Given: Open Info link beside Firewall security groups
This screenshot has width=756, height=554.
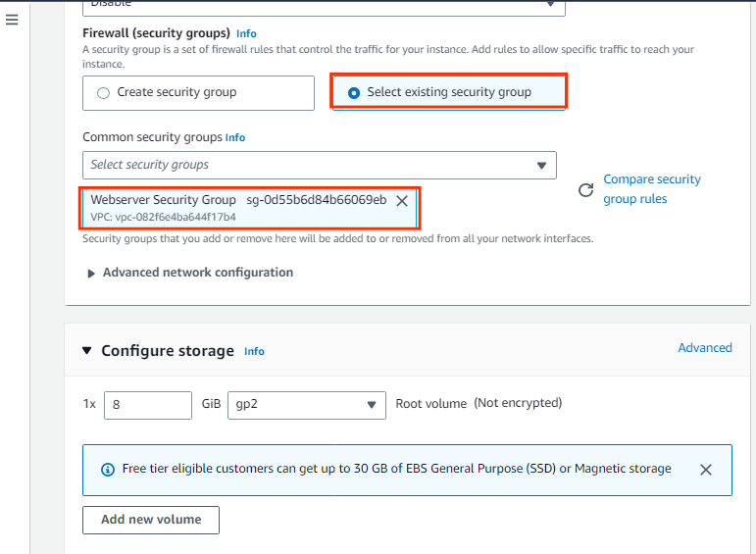Looking at the screenshot, I should (246, 33).
